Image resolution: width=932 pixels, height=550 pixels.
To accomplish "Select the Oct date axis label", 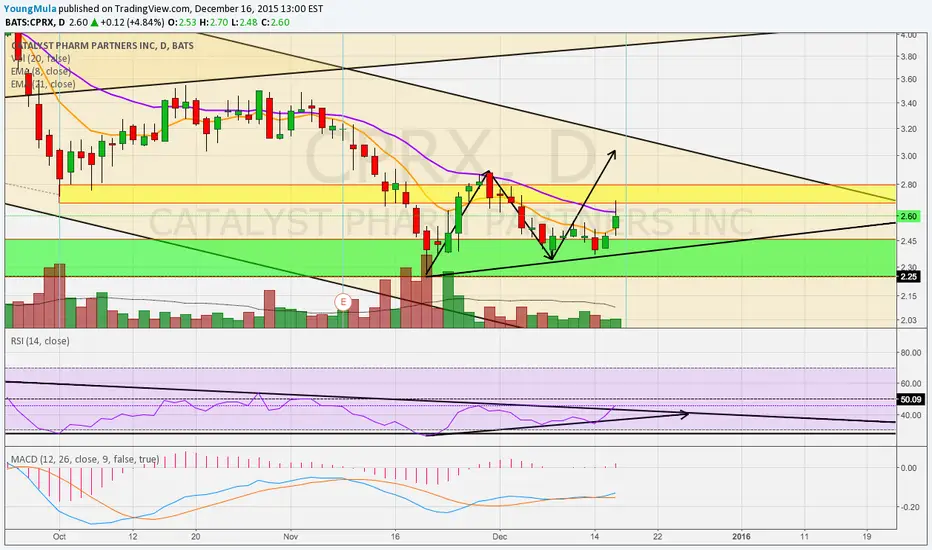I will coord(59,536).
